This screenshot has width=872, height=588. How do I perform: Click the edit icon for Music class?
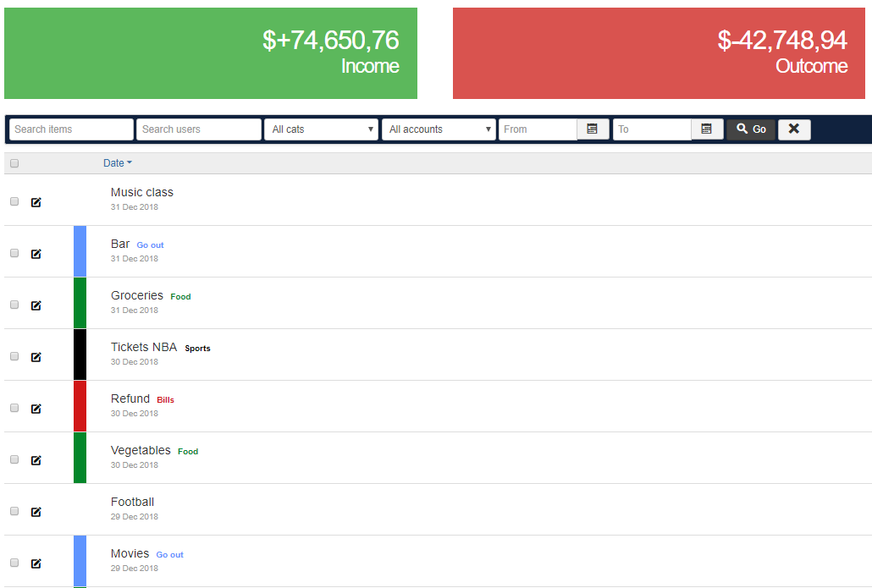tap(36, 202)
